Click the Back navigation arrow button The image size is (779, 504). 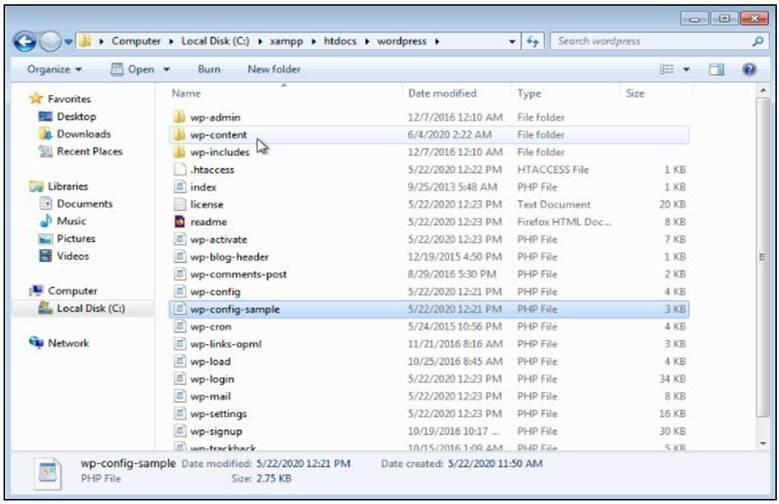pyautogui.click(x=25, y=42)
